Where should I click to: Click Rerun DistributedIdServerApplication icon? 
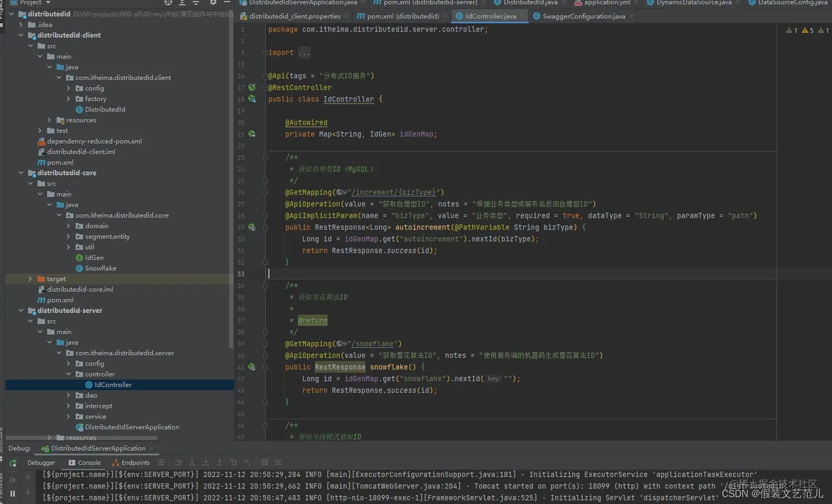(13, 463)
